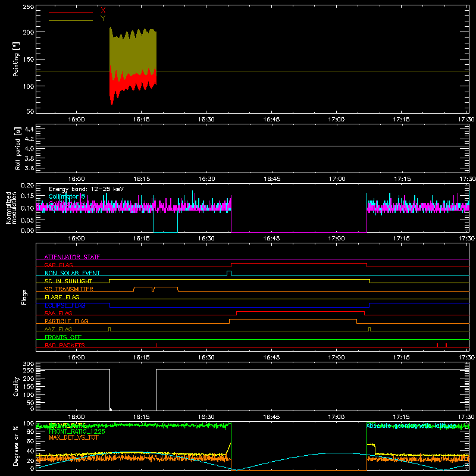Click the "Normalized modulation" axis title

click(11, 208)
